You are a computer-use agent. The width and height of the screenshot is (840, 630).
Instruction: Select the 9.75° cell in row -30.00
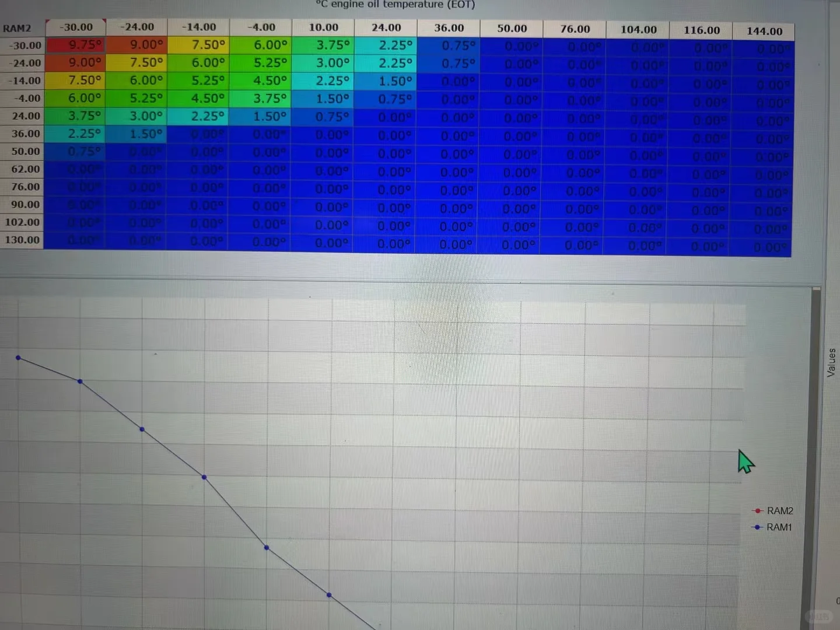pos(75,45)
